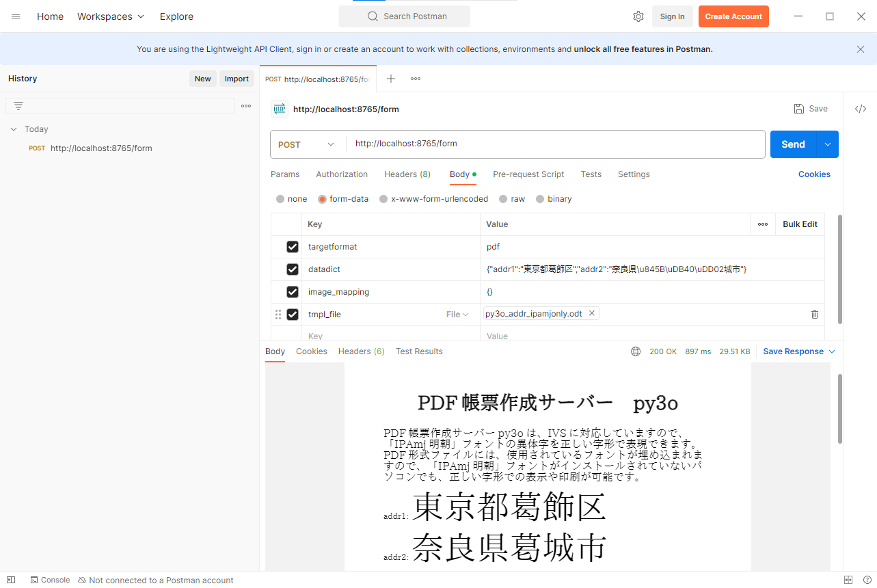
Task: Open the help icon in status bar
Action: [x=867, y=580]
